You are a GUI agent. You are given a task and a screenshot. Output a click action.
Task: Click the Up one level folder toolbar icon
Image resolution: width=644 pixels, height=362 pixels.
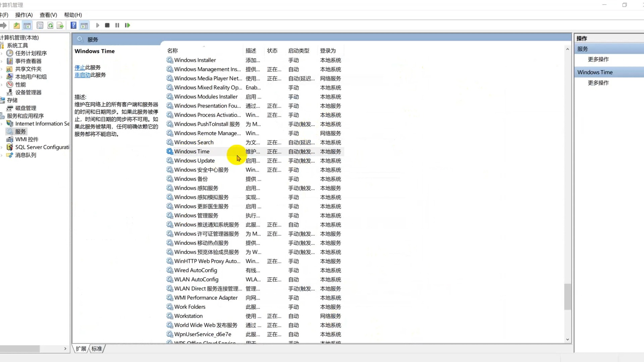(x=16, y=25)
